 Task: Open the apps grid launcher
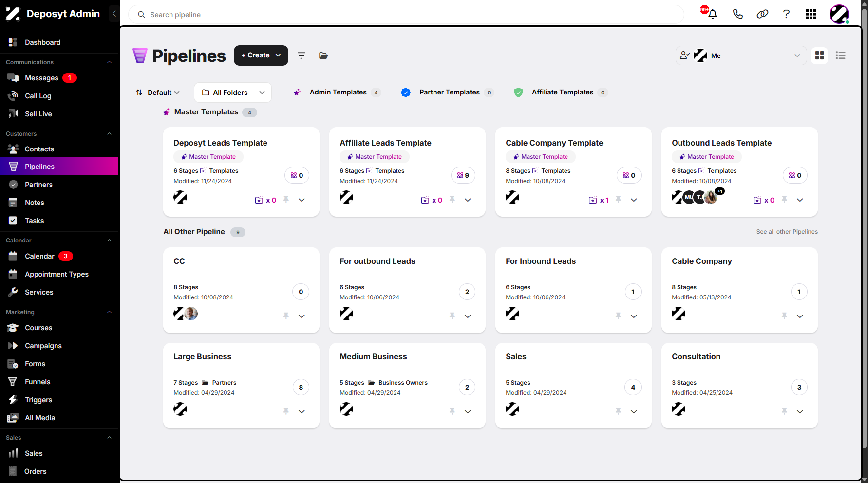(x=811, y=14)
